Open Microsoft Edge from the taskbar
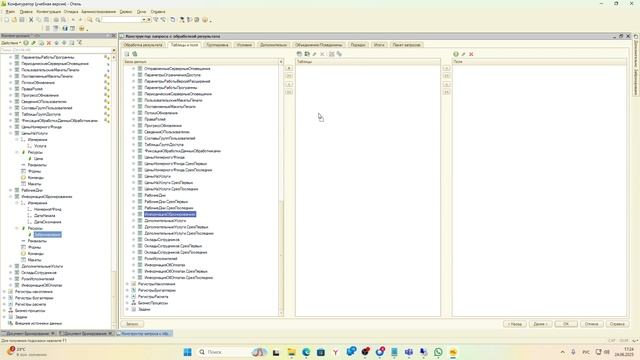The height and width of the screenshot is (360, 640). click(x=306, y=352)
